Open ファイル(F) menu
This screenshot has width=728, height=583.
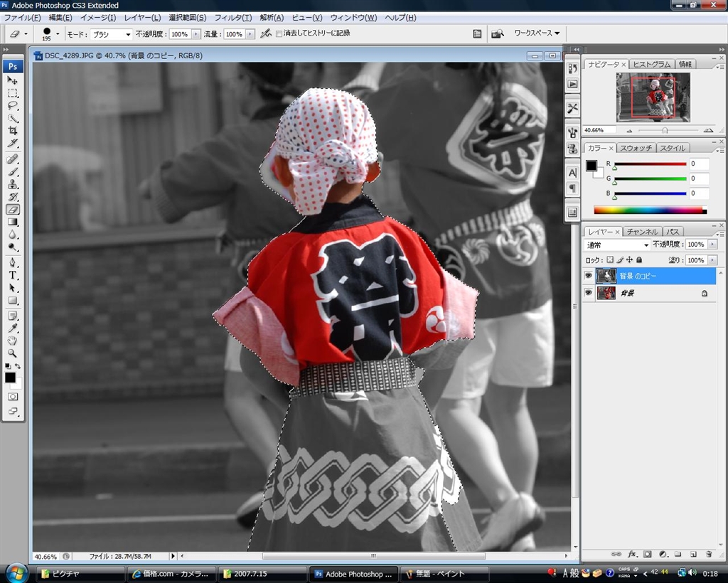(22, 18)
